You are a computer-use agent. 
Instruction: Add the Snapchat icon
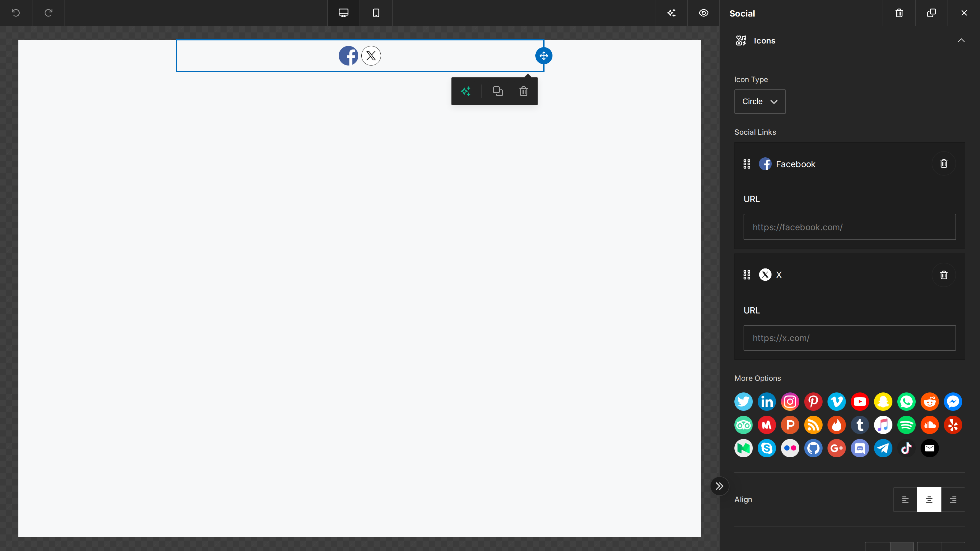[883, 402]
